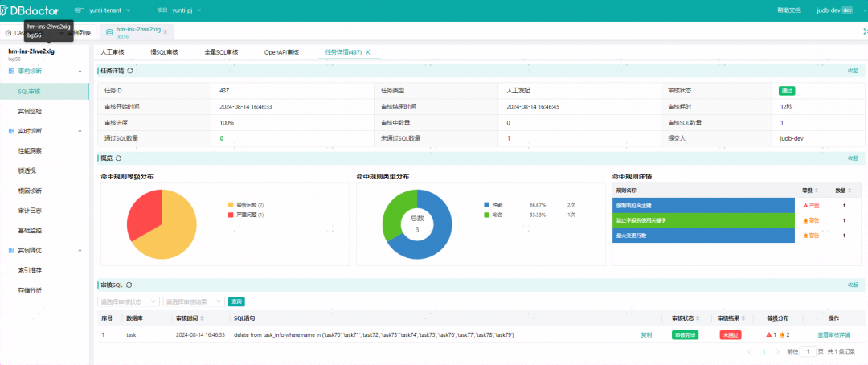868x365 pixels.
Task: Close the hm-ins-2hve2xig instance tab
Action: [x=165, y=32]
